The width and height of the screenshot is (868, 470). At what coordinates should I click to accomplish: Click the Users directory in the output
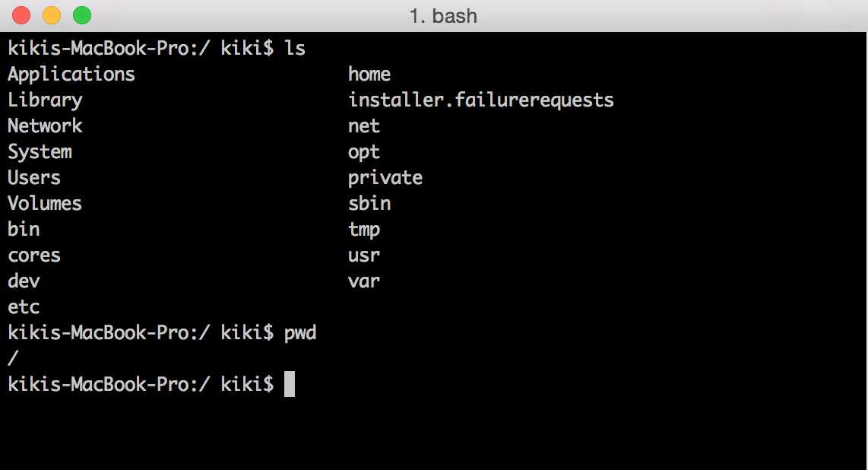pos(34,178)
